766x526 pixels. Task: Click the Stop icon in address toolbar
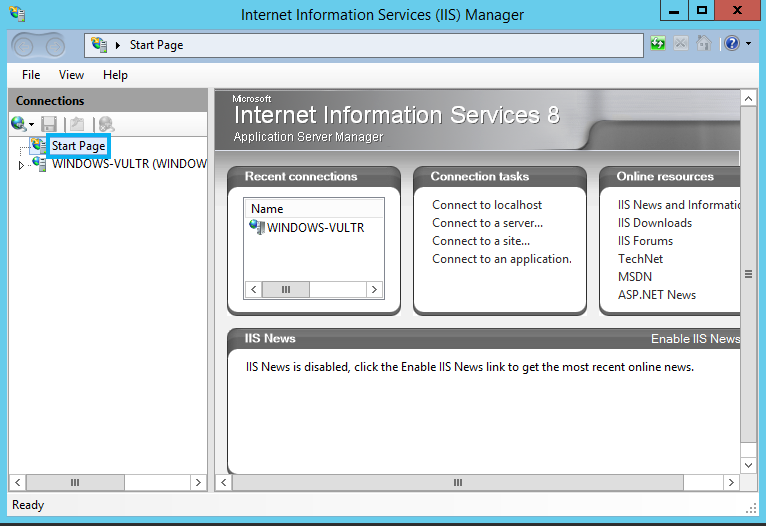[x=681, y=43]
